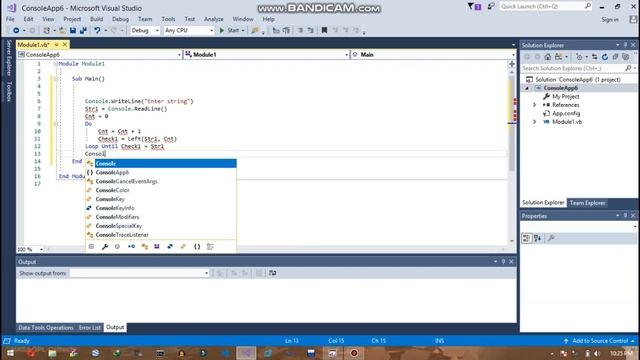Toggle the classes filter in IntelliSense bar
The width and height of the screenshot is (640, 360).
(x=144, y=247)
